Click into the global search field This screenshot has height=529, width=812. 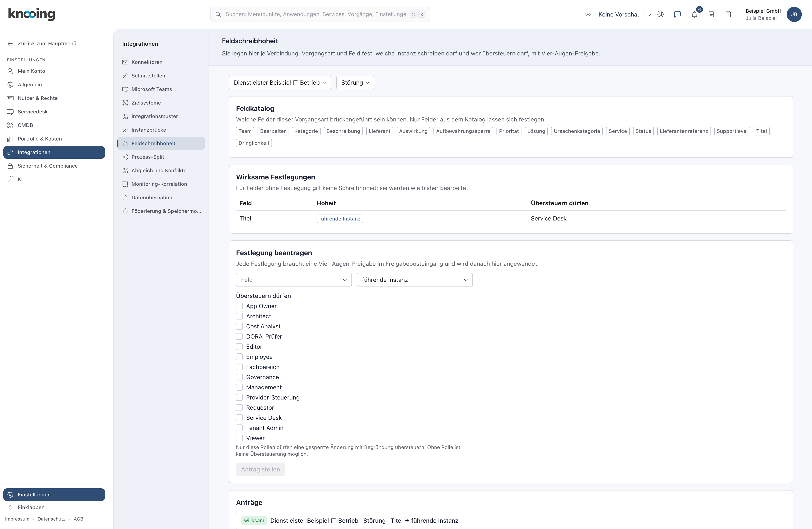click(x=320, y=14)
